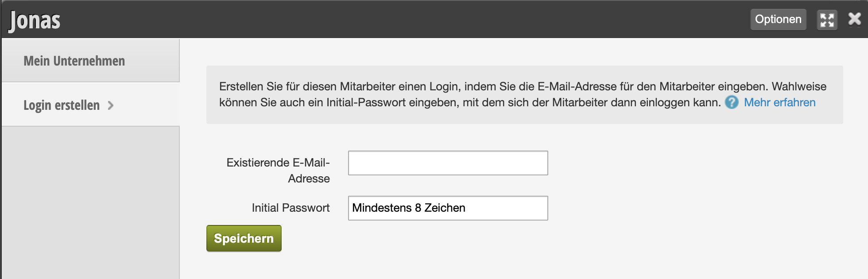Click the Initial Passwort label text
Image resolution: width=868 pixels, height=279 pixels.
click(x=291, y=208)
